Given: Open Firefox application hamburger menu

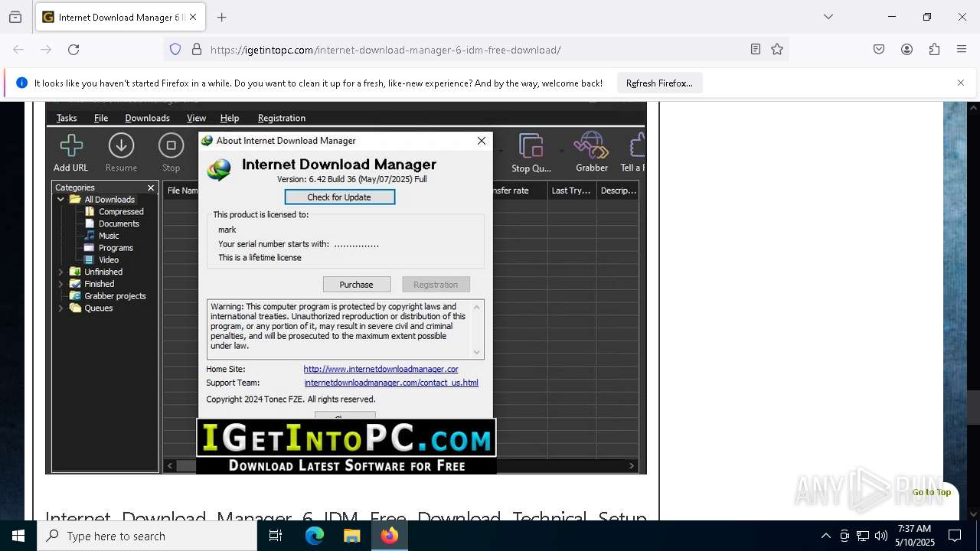Looking at the screenshot, I should coord(962,50).
